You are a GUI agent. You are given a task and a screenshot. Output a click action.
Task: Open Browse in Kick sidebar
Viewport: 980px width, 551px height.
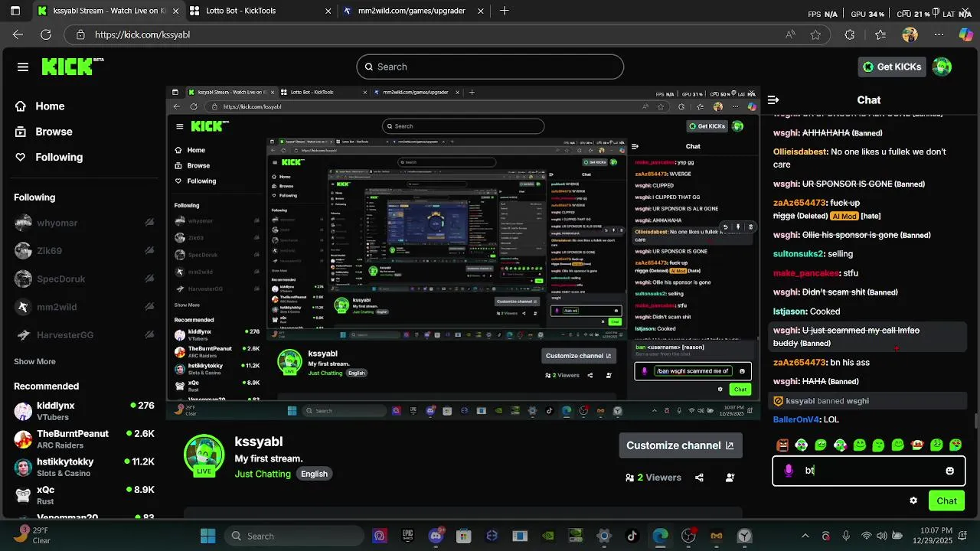44,132
